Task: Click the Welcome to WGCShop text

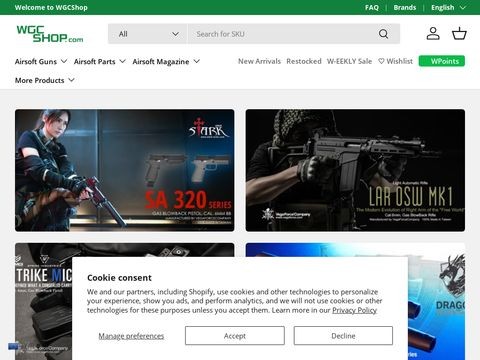Action: click(x=51, y=7)
